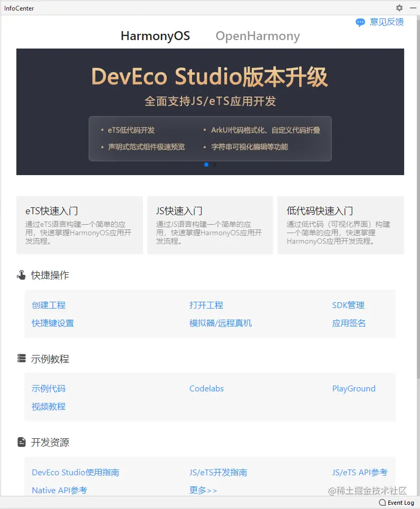Switch to the HarmonyOS tab

click(155, 36)
